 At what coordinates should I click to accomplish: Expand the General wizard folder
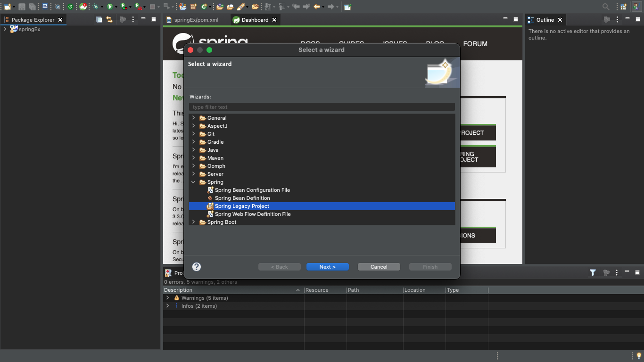[x=193, y=118]
